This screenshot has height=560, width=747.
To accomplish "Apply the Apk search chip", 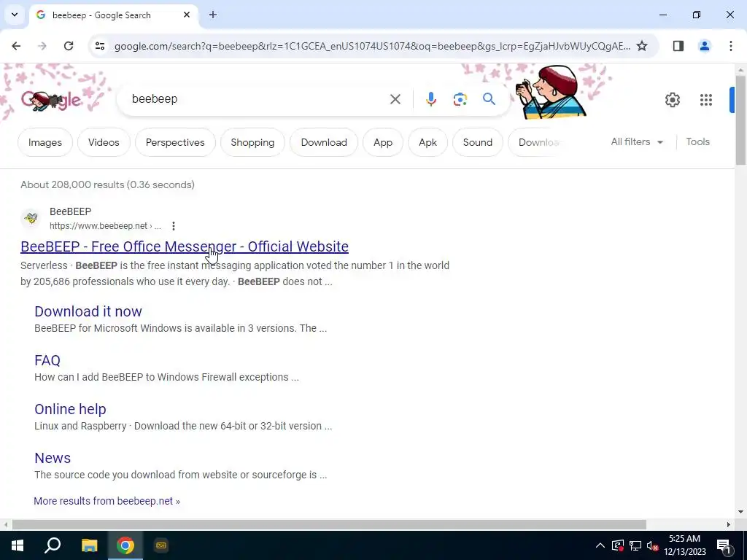I will pyautogui.click(x=427, y=142).
